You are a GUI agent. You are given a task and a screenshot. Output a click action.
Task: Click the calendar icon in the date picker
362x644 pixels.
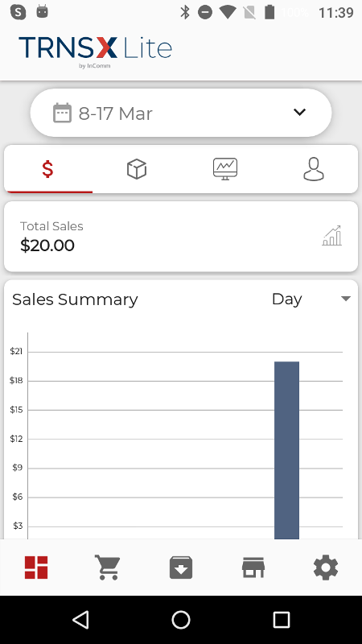[63, 113]
